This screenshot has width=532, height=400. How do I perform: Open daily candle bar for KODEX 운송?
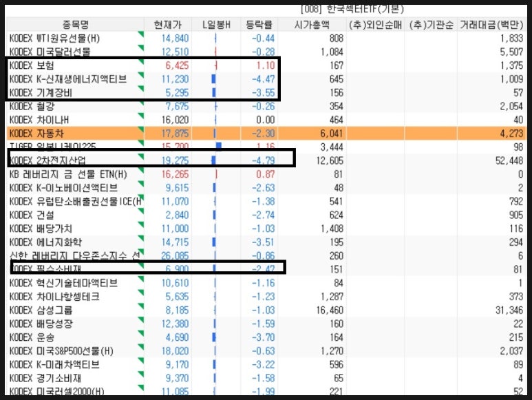pos(214,337)
